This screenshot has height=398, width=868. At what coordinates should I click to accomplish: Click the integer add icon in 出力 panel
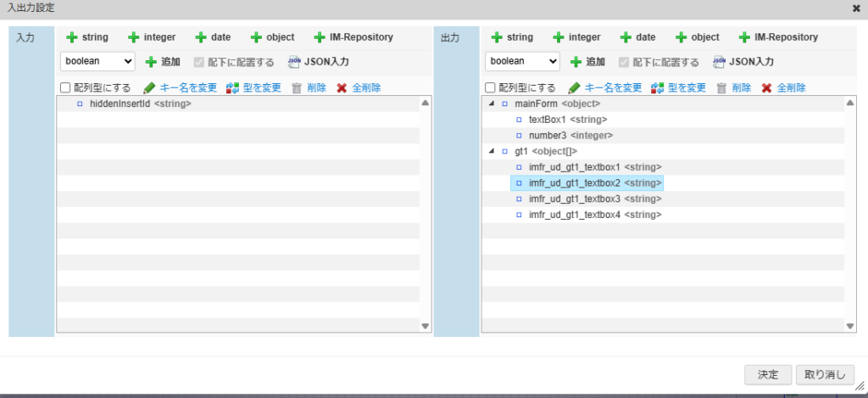559,37
